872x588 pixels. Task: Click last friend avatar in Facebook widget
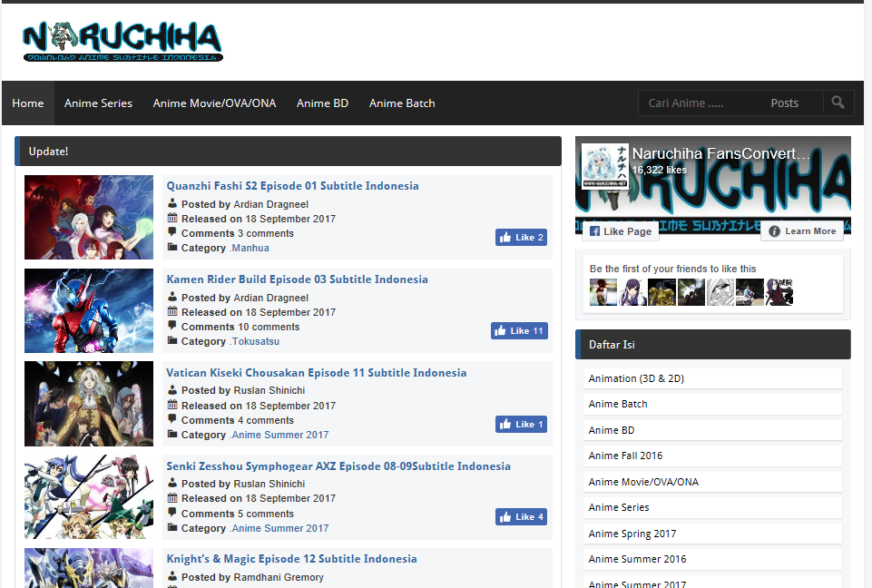pos(779,292)
